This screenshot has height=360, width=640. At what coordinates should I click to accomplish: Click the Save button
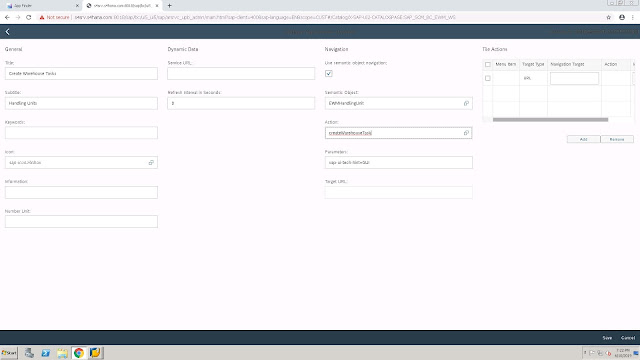(607, 338)
